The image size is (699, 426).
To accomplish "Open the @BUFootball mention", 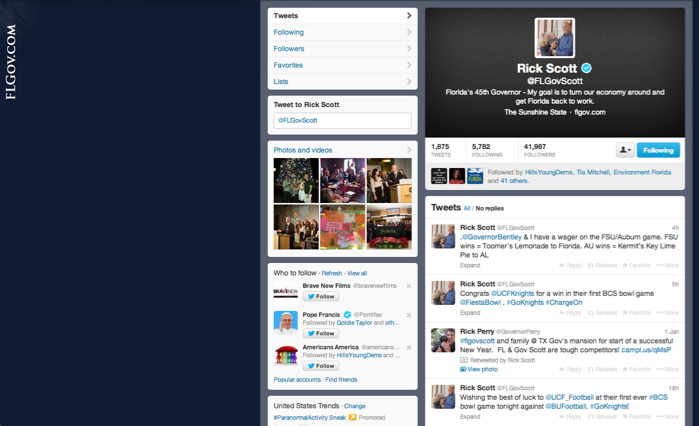I will pos(566,406).
